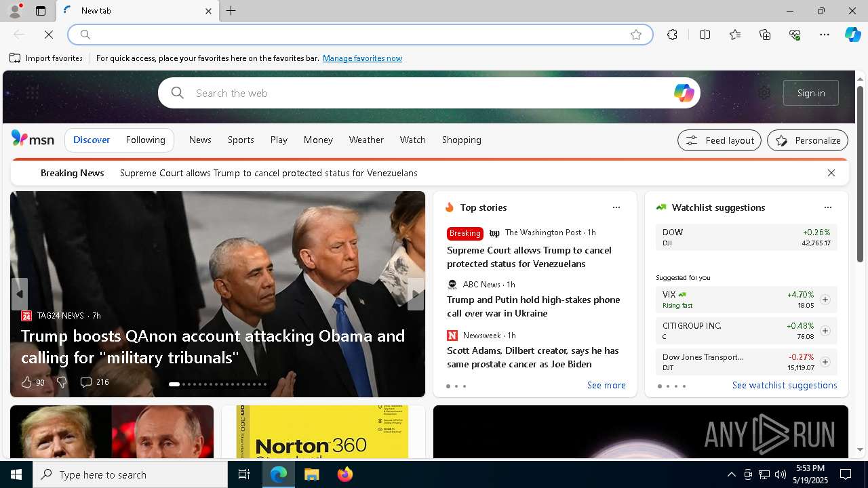Viewport: 868px width, 488px height.
Task: Open the Trump boosts QAnon account story
Action: (x=213, y=346)
